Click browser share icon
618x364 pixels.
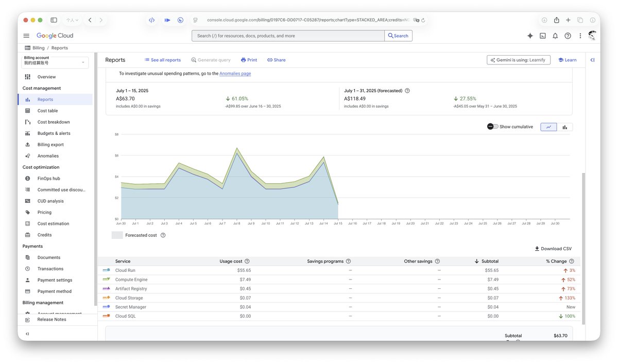[x=556, y=20]
